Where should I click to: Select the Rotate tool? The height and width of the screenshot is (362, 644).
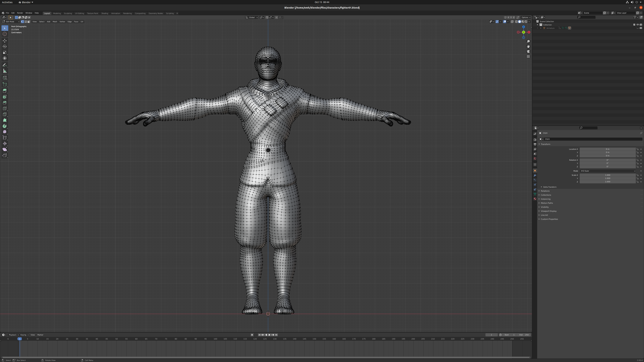point(5,46)
